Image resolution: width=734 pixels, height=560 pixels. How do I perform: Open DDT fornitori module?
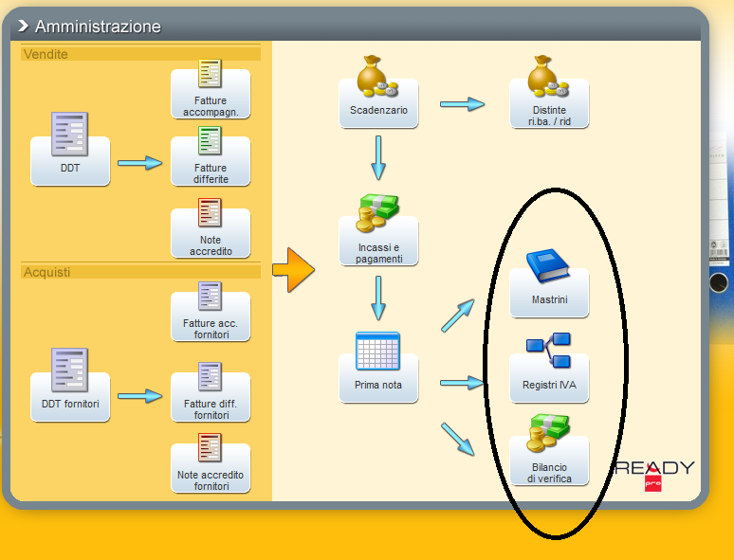coord(70,385)
